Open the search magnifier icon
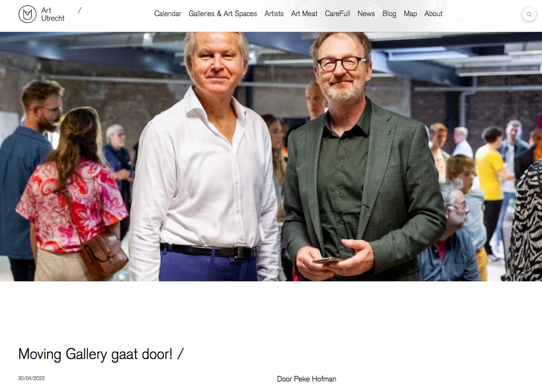 (529, 14)
